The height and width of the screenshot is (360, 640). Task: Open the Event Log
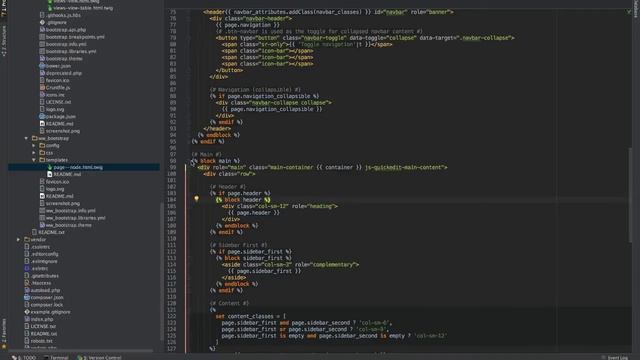pyautogui.click(x=615, y=358)
